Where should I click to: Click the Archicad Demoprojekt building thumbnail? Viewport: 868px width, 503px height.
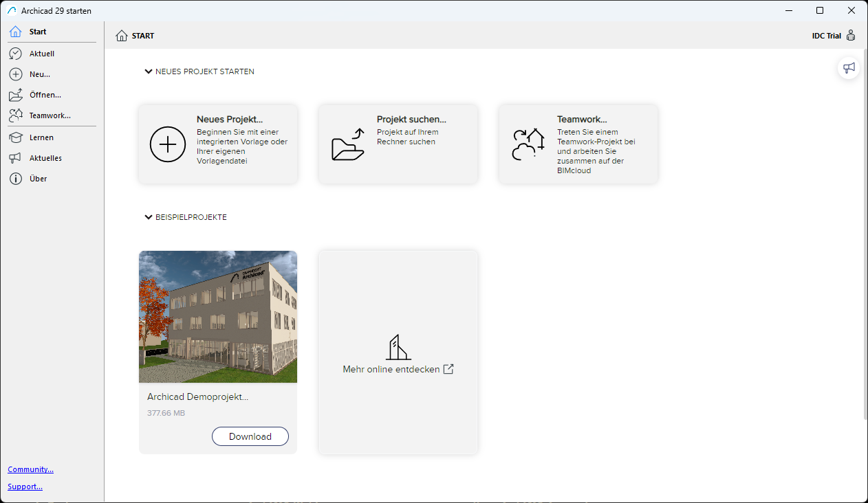tap(218, 317)
